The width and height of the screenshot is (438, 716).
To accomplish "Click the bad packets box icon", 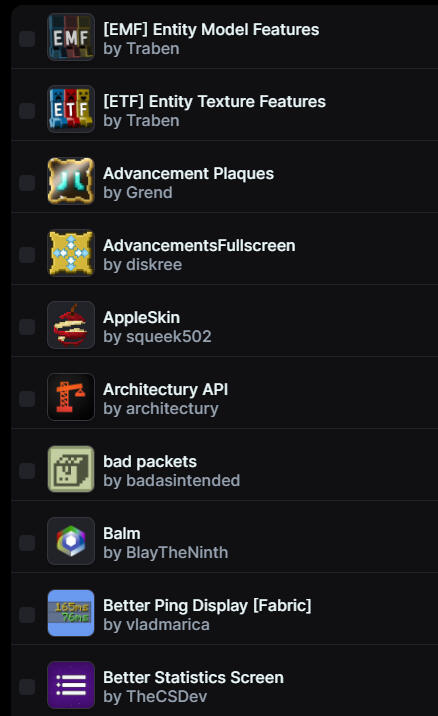I will (x=71, y=469).
